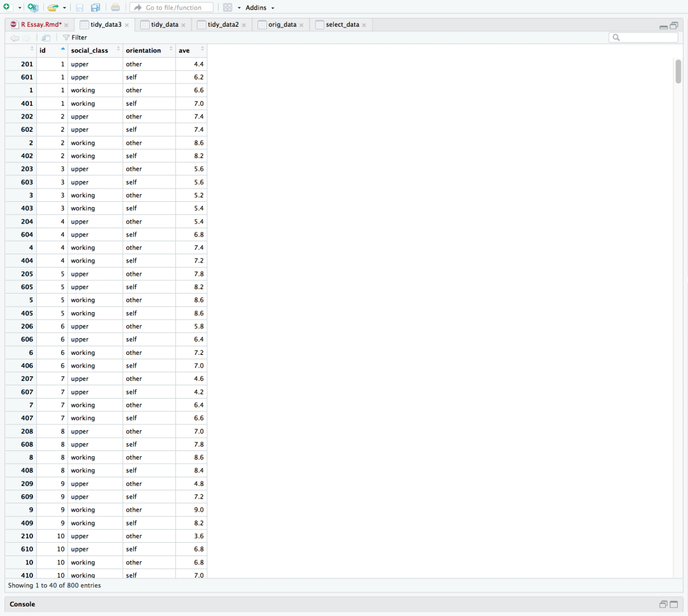
Task: Show data in new window icon
Action: tap(46, 38)
